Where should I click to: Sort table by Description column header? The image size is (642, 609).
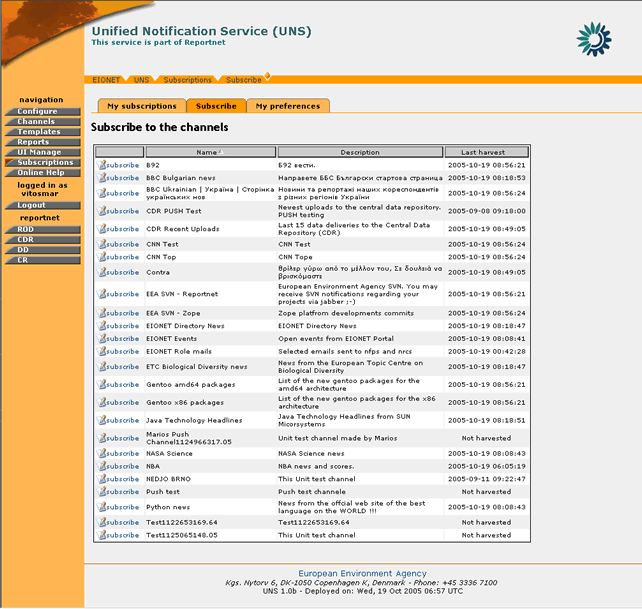(360, 152)
